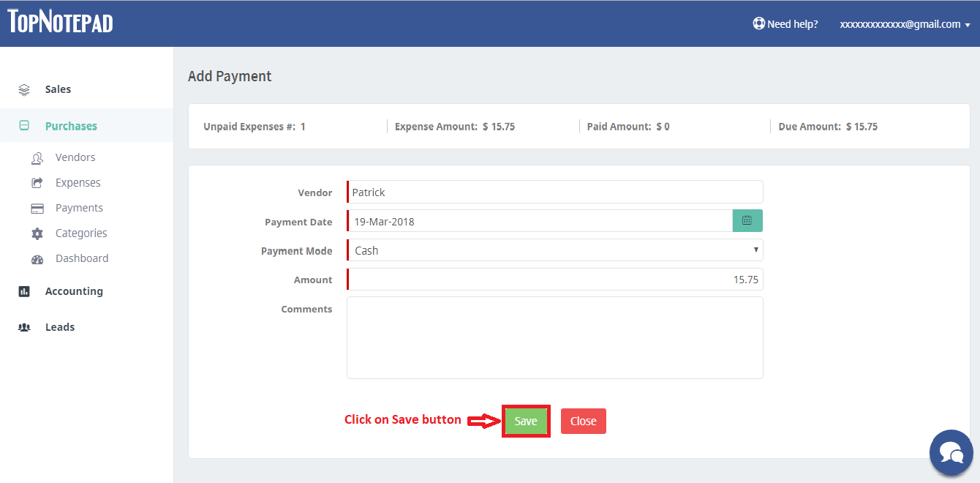Click the Unpaid Expenses # count
This screenshot has height=483, width=980.
pyautogui.click(x=255, y=127)
